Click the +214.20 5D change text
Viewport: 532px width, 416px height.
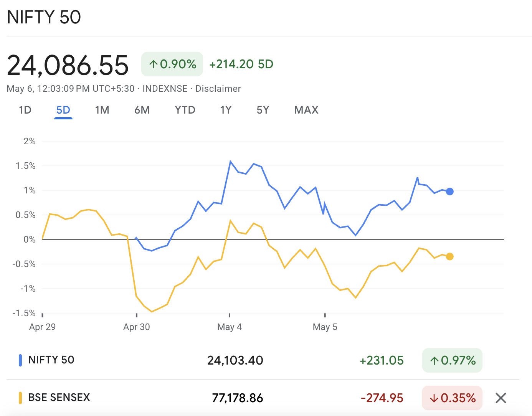(241, 64)
